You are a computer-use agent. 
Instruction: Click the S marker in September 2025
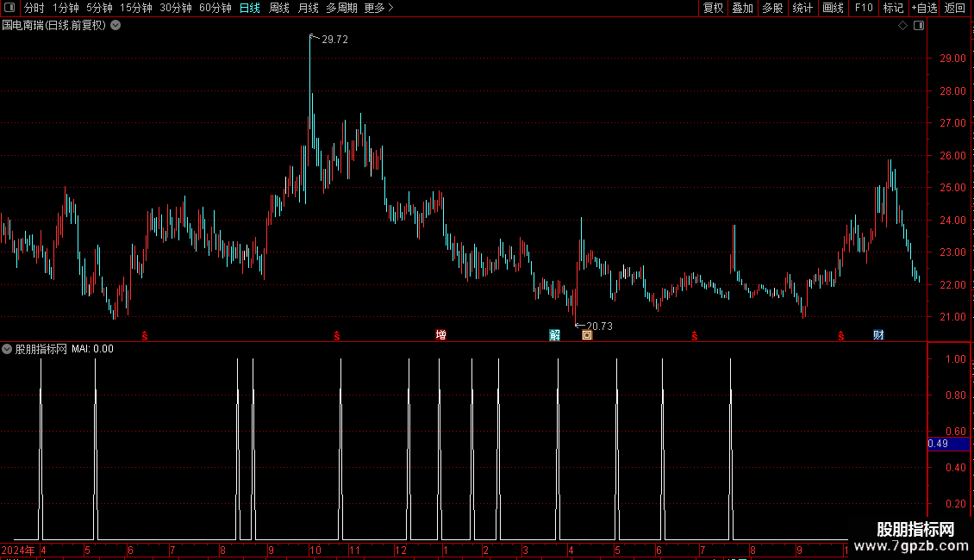click(x=841, y=336)
